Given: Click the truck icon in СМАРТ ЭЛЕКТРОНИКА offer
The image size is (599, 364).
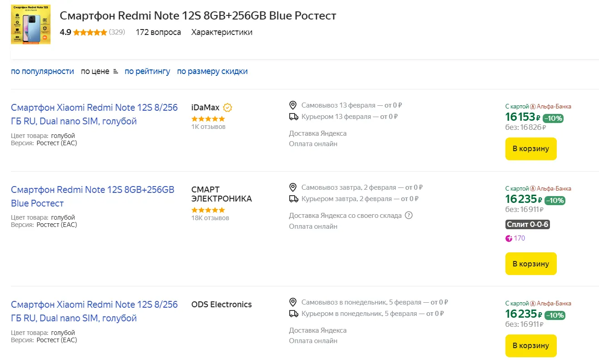Looking at the screenshot, I should click(x=293, y=199).
